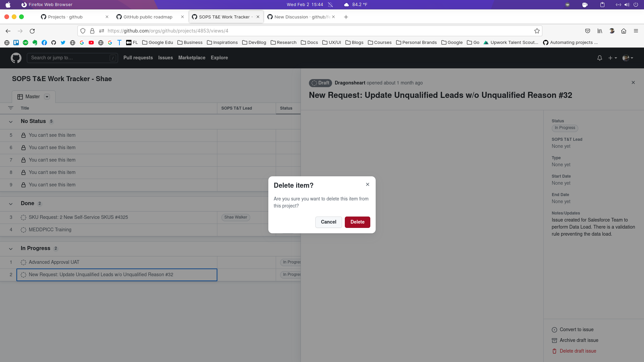
Task: Open the Twitter bookmark icon
Action: pyautogui.click(x=63, y=43)
